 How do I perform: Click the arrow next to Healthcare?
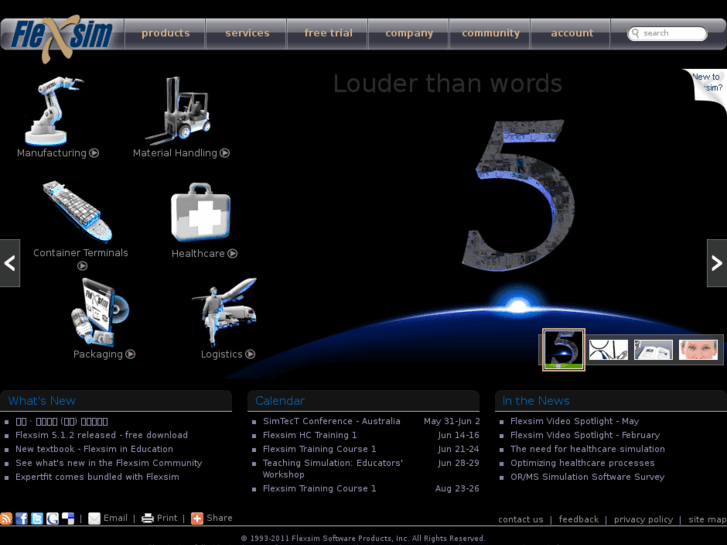click(233, 253)
